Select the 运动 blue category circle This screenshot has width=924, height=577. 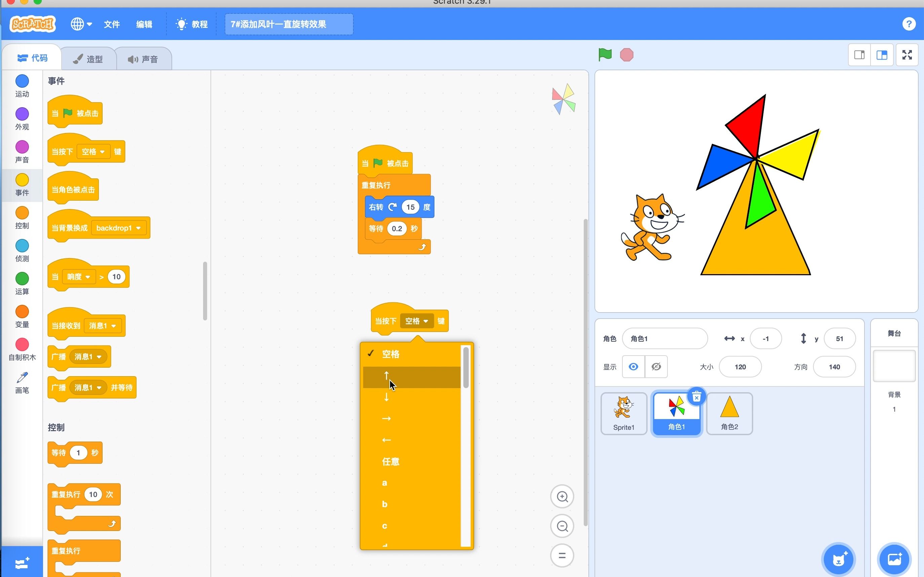click(22, 81)
